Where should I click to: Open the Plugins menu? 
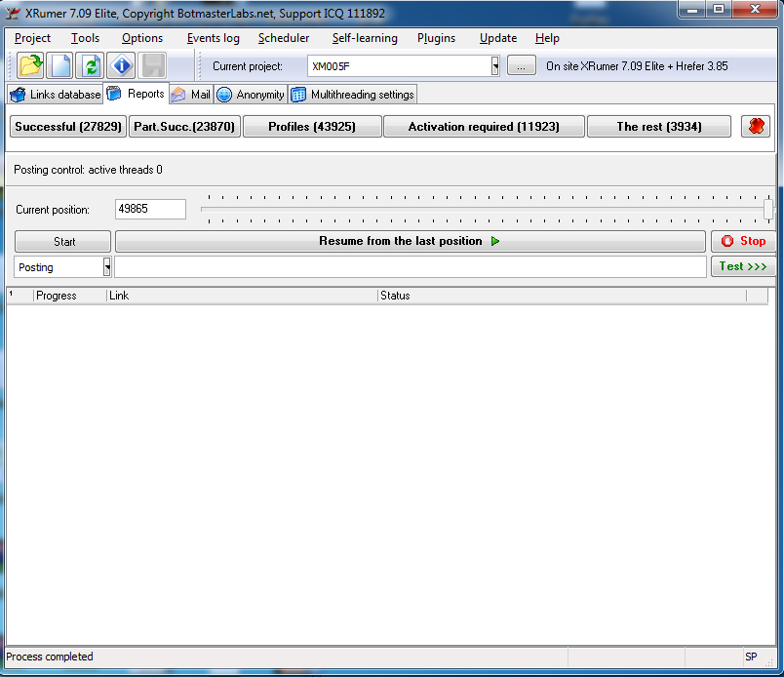pos(436,38)
